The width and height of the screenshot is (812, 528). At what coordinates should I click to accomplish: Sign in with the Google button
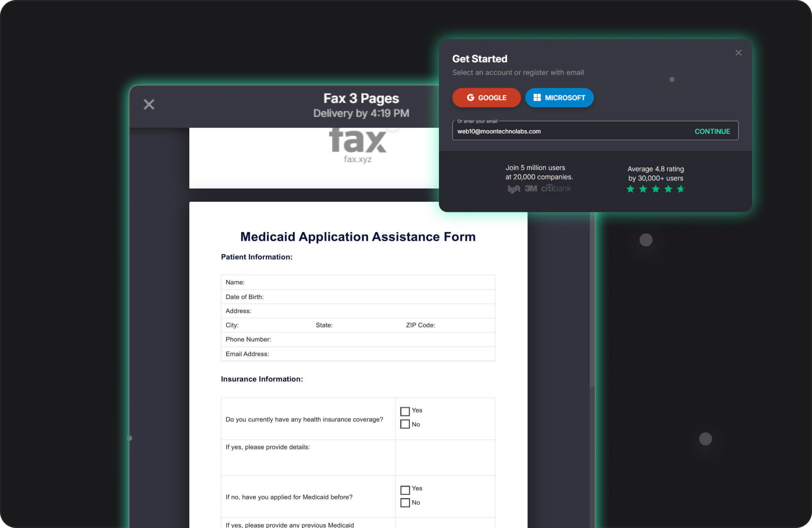tap(486, 98)
